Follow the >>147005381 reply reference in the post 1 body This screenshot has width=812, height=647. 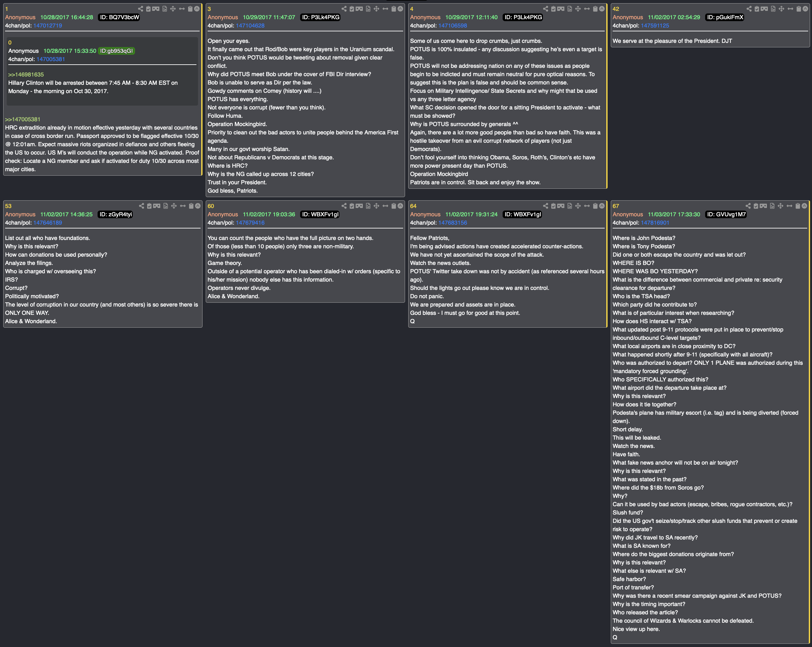coord(23,119)
